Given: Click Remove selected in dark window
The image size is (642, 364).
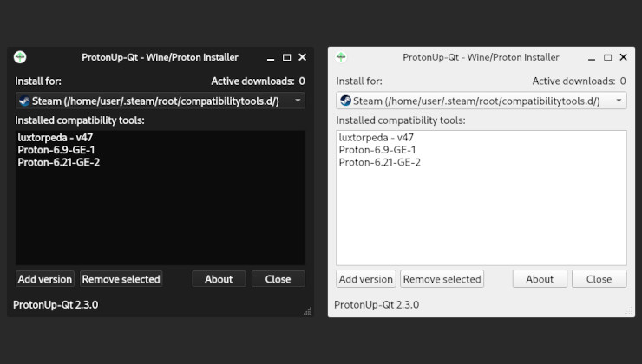Looking at the screenshot, I should [x=121, y=279].
